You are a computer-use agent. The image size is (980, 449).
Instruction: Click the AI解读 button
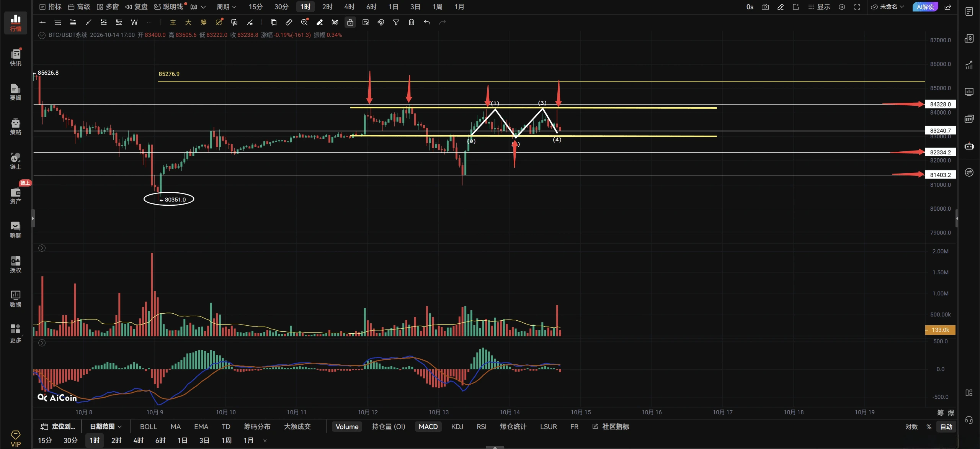pos(925,7)
